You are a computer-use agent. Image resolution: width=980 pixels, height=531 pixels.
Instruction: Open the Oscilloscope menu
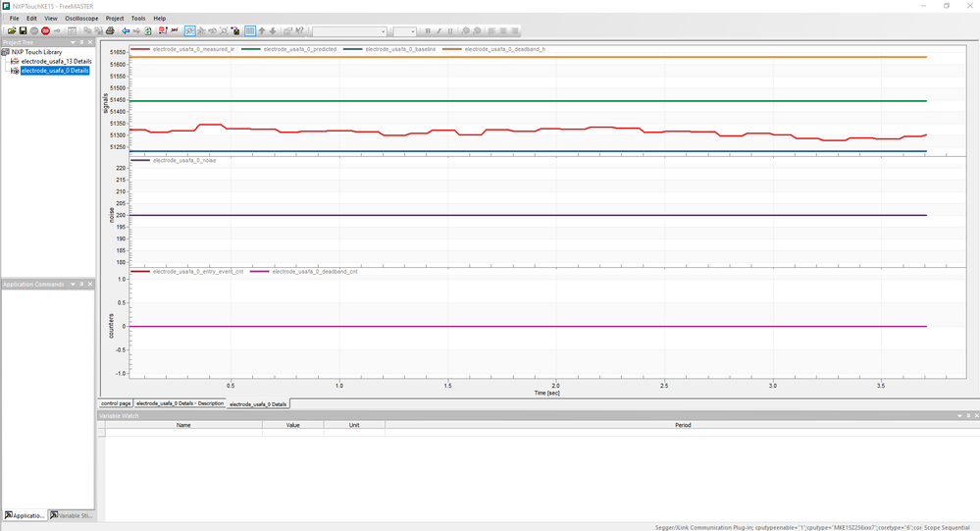[x=81, y=18]
